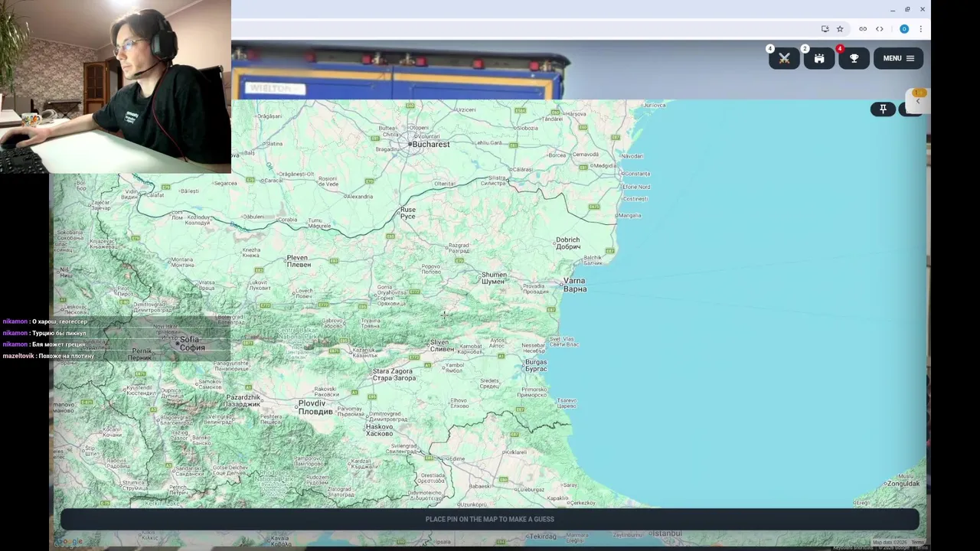Open the castle icon with badge 2
Screen dimensions: 980x551
(819, 58)
